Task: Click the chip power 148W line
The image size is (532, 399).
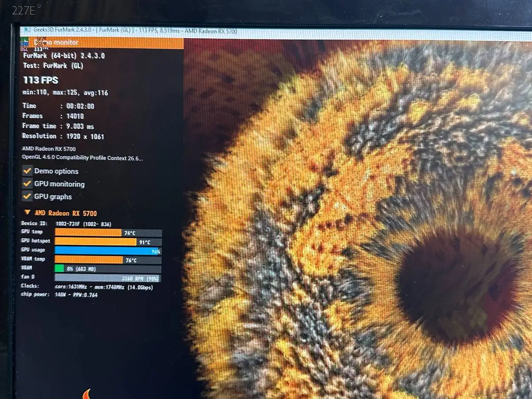Action: (x=59, y=295)
